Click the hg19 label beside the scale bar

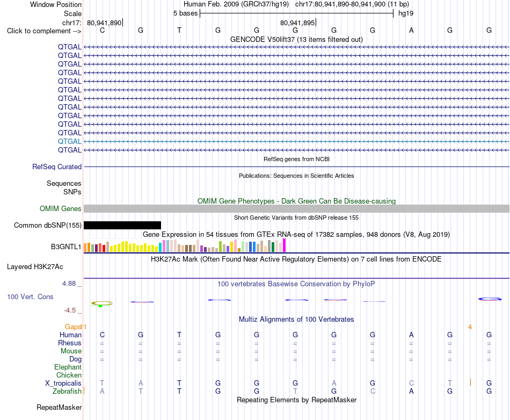406,13
